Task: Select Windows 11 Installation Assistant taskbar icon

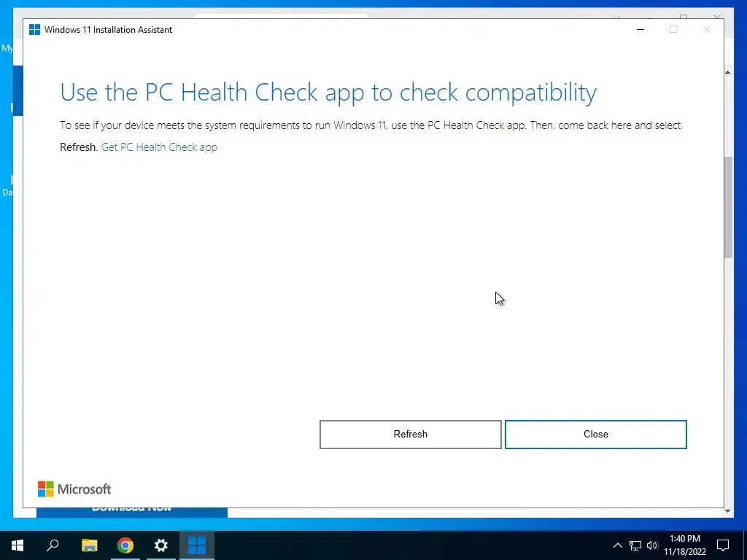Action: pos(197,545)
